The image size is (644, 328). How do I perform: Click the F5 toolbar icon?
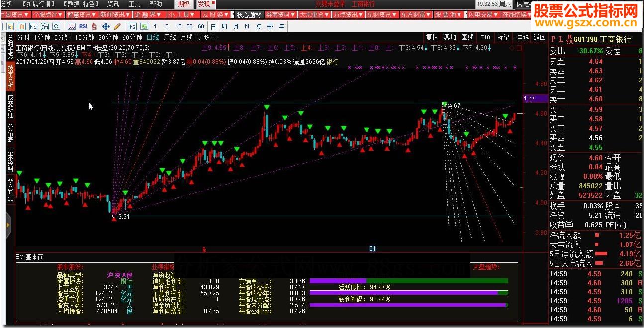pos(132,26)
